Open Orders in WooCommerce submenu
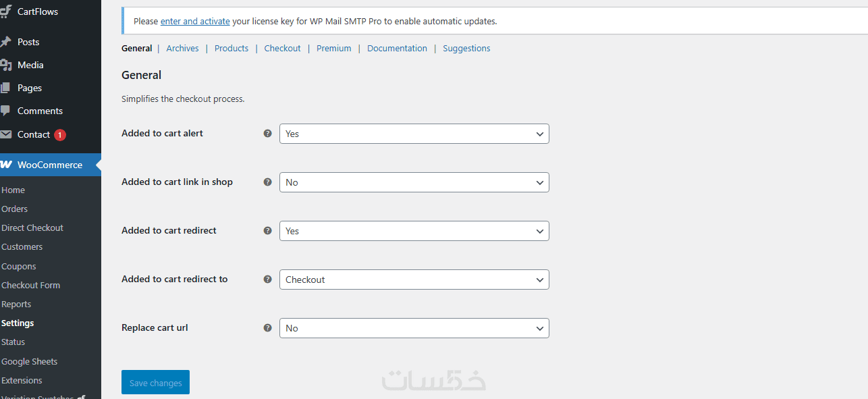 (x=15, y=209)
